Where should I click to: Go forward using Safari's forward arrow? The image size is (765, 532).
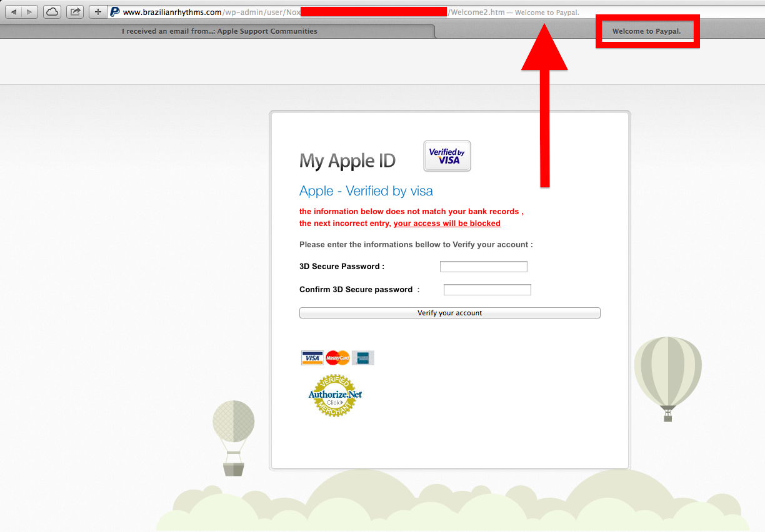tap(30, 12)
